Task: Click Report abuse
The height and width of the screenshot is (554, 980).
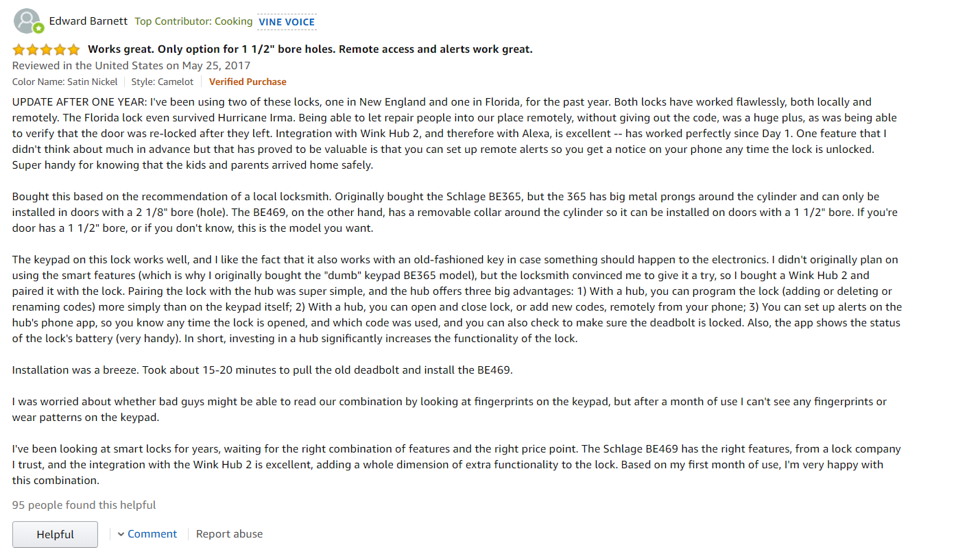Action: [x=229, y=534]
